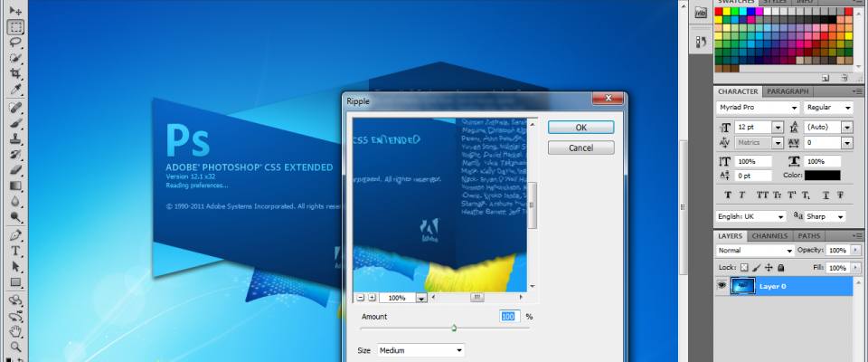Image resolution: width=868 pixels, height=362 pixels.
Task: Select the Eyedropper tool
Action: [x=15, y=90]
